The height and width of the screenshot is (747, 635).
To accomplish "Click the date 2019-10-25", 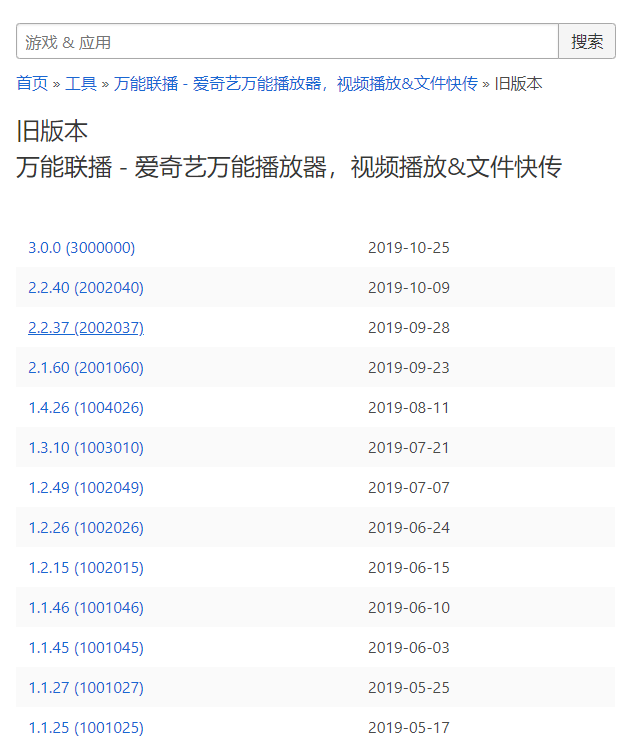I will [409, 248].
